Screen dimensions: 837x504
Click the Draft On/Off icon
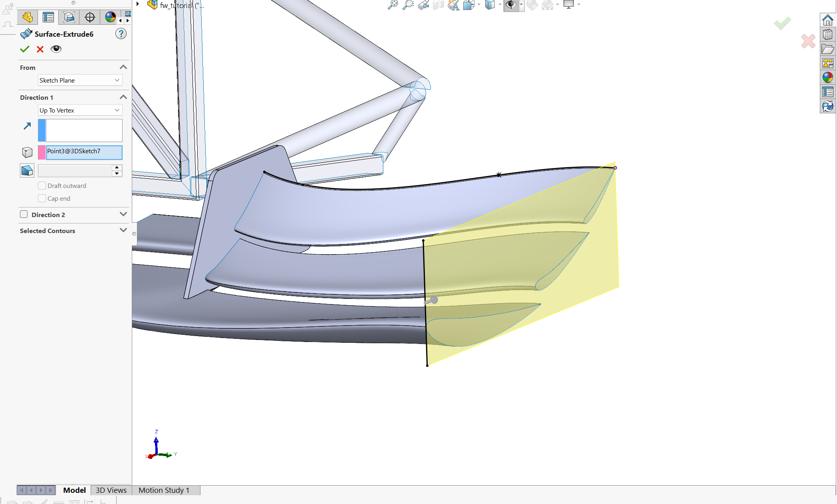click(x=27, y=171)
